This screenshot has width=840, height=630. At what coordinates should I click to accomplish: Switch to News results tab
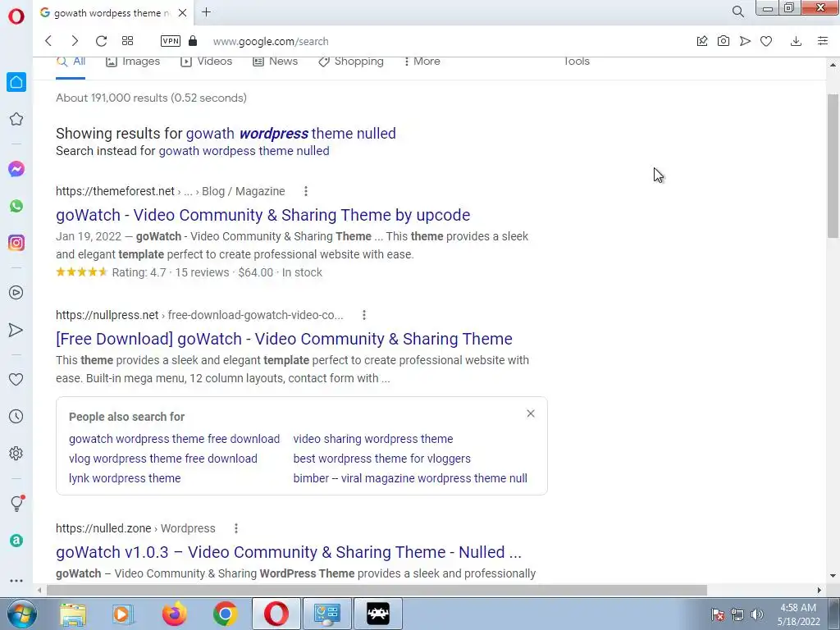276,62
